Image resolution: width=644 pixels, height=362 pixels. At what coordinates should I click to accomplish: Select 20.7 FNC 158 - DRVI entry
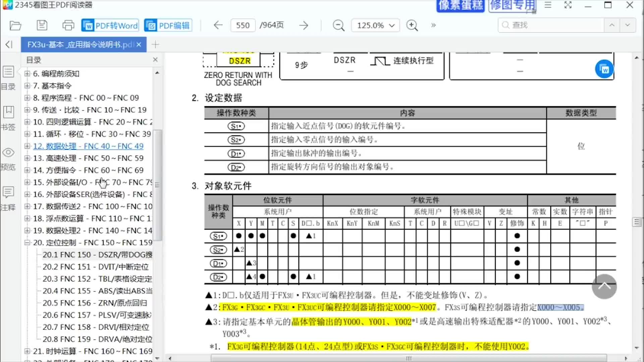pyautogui.click(x=96, y=327)
